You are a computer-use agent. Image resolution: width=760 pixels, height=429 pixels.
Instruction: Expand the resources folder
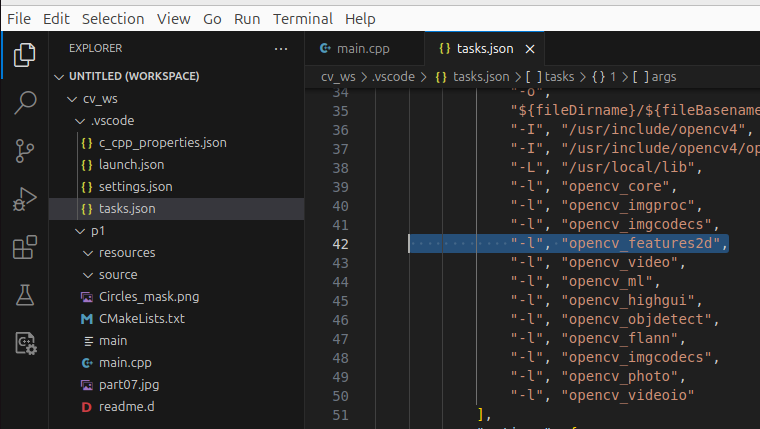89,253
